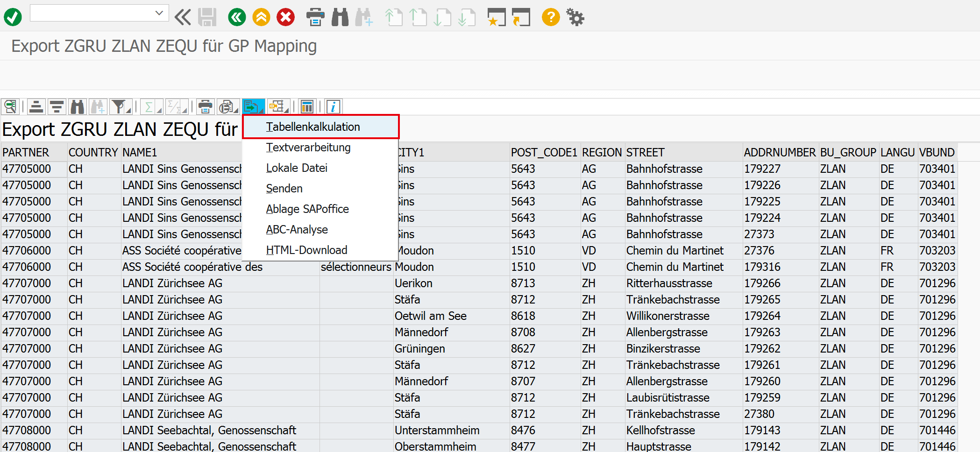Display the data as a chart
Image resolution: width=980 pixels, height=452 pixels.
tap(306, 106)
